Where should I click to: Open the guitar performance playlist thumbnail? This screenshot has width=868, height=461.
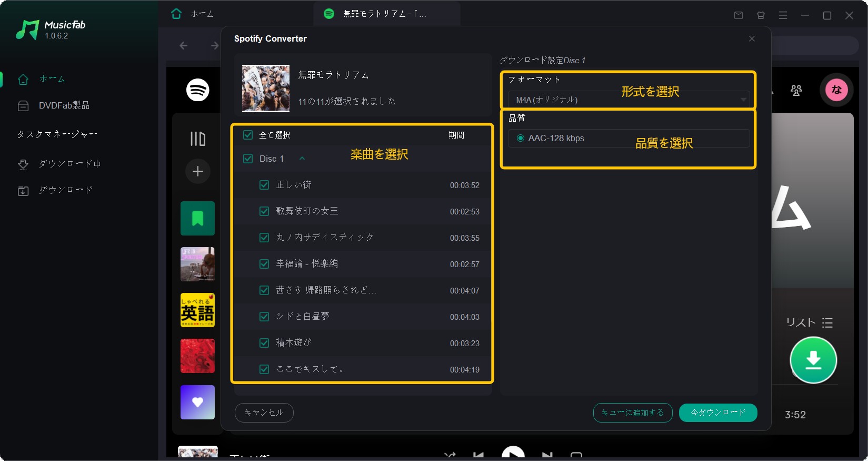click(x=197, y=264)
